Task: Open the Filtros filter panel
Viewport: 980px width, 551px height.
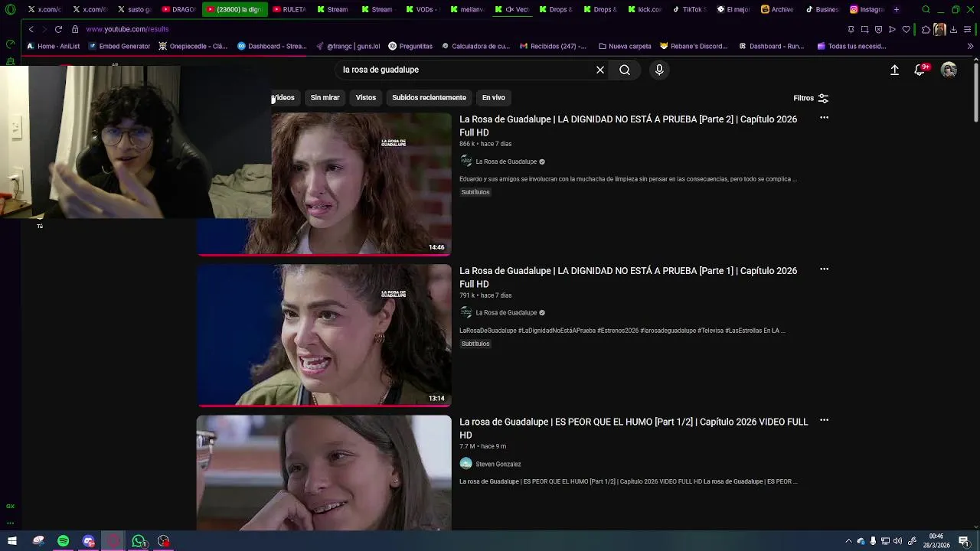Action: tap(811, 98)
